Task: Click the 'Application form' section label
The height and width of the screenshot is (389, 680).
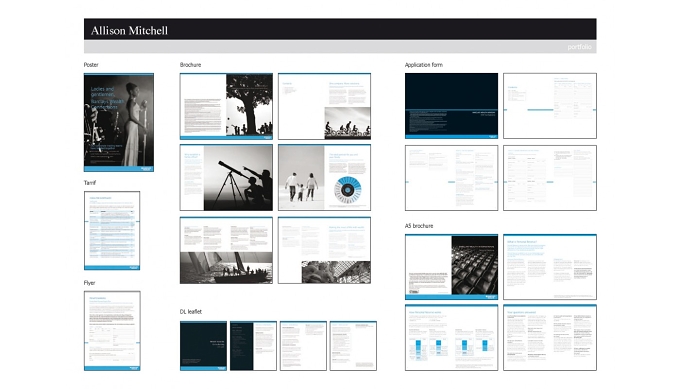Action: click(x=424, y=65)
